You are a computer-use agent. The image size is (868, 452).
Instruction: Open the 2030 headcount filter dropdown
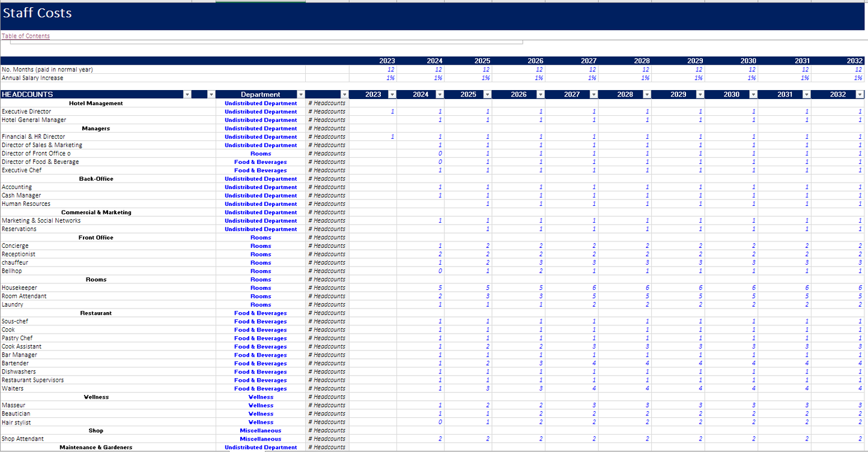(753, 95)
